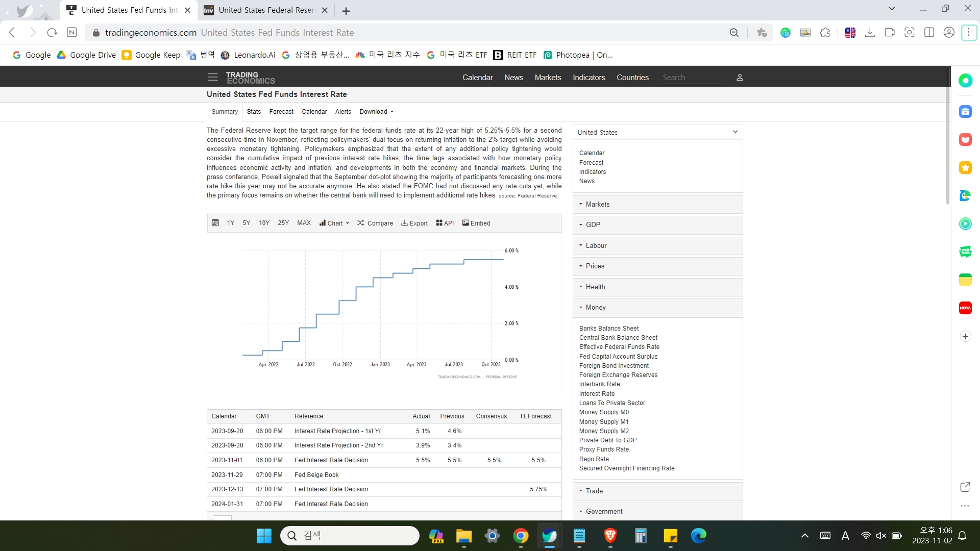980x551 pixels.
Task: Open the Chart type dropdown
Action: point(334,223)
